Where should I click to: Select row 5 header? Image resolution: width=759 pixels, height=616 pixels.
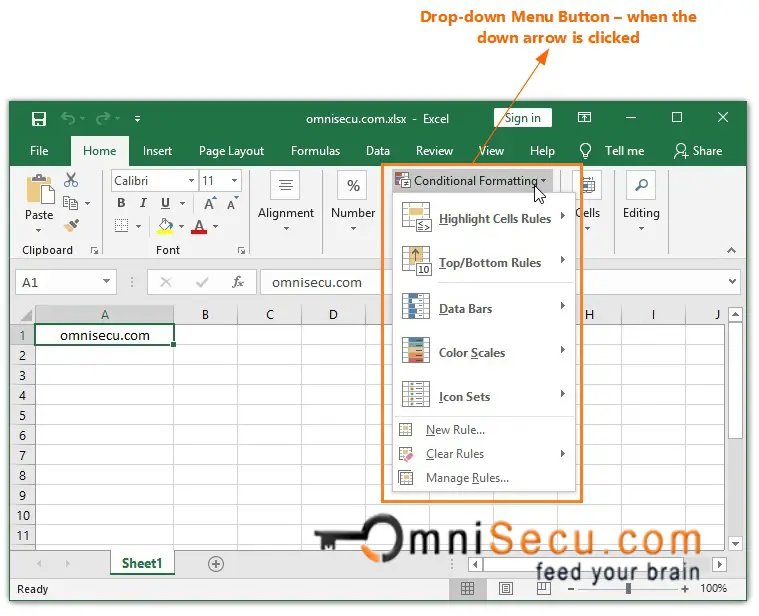tap(23, 415)
